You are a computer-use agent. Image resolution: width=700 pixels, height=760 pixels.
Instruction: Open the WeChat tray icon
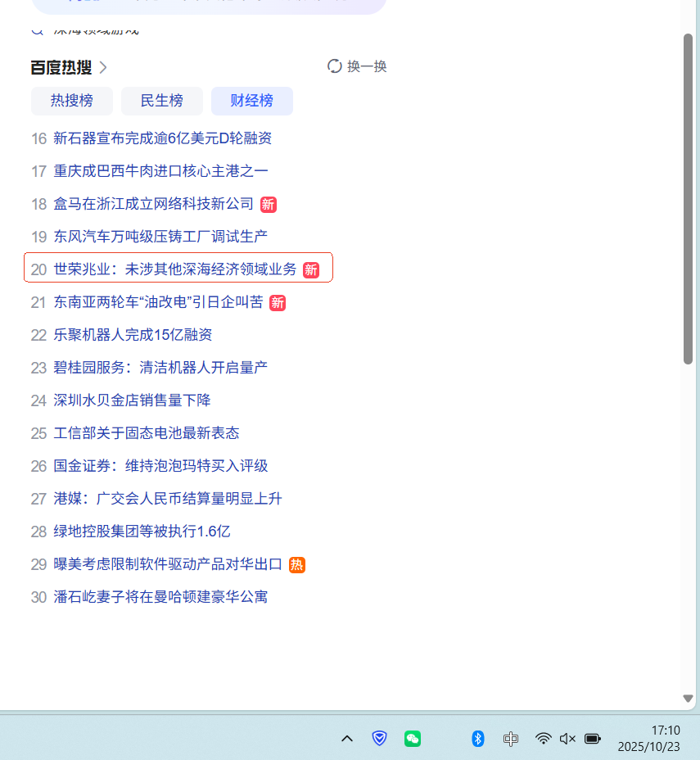pos(413,739)
